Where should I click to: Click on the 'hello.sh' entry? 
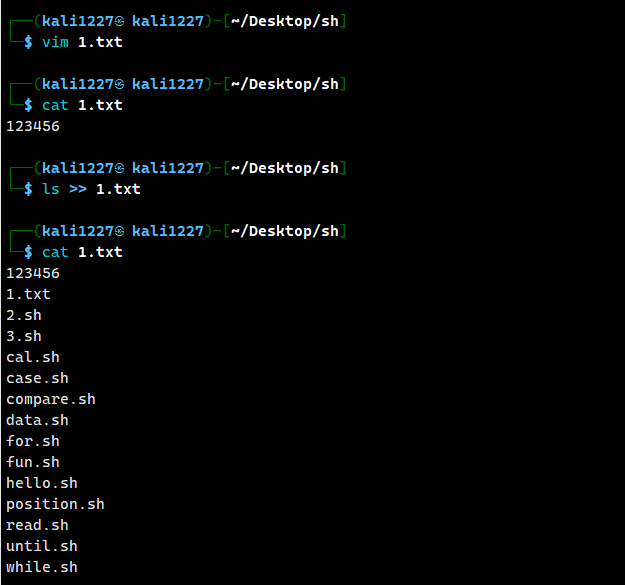(x=42, y=483)
